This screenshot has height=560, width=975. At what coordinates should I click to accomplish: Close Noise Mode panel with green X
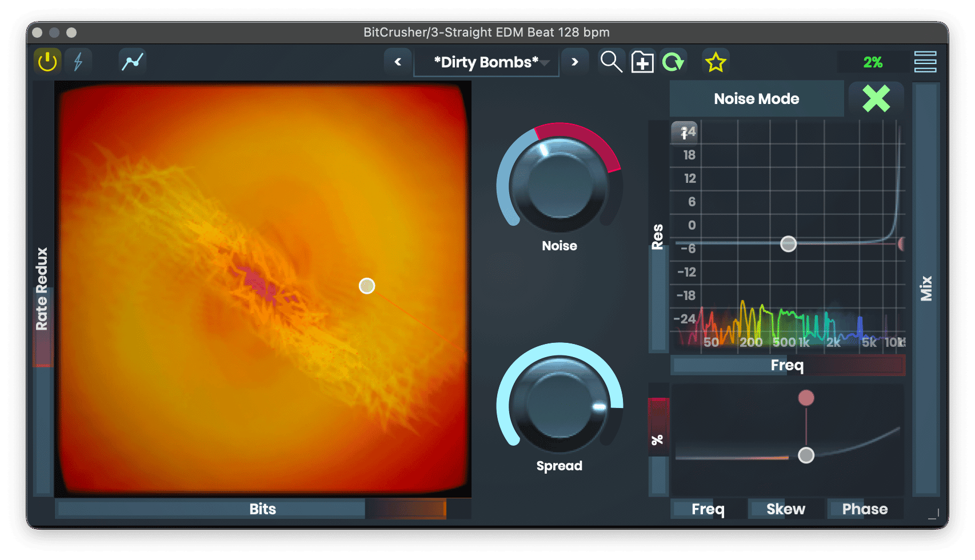(876, 99)
